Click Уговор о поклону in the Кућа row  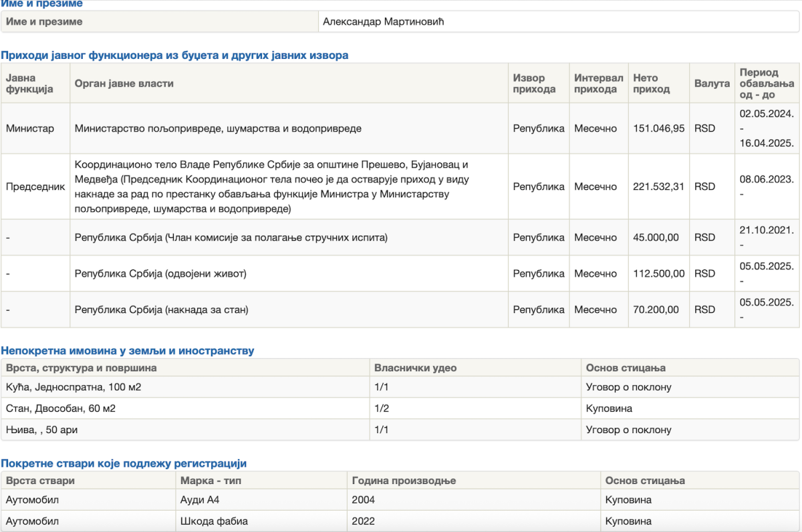pos(629,387)
